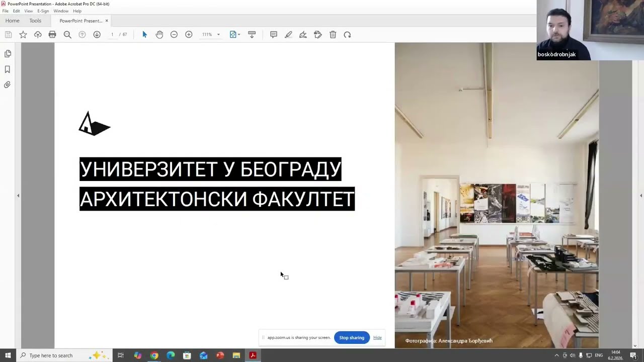The width and height of the screenshot is (644, 362).
Task: Go to next page arrow
Action: click(x=97, y=35)
